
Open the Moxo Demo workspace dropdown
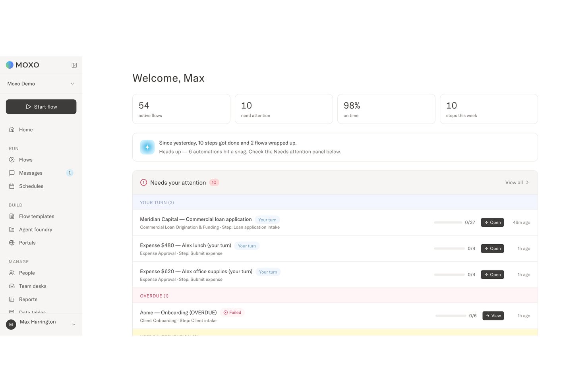coord(41,84)
